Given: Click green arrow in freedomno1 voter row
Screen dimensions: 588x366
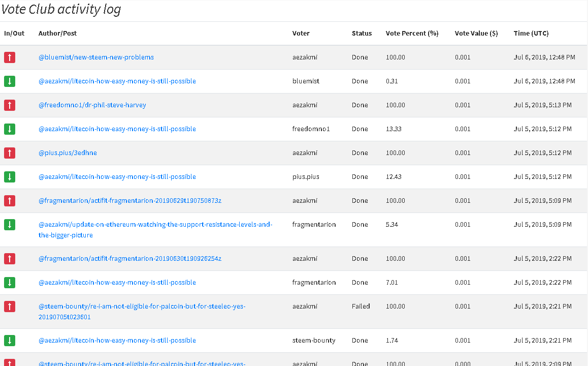Looking at the screenshot, I should (10, 129).
